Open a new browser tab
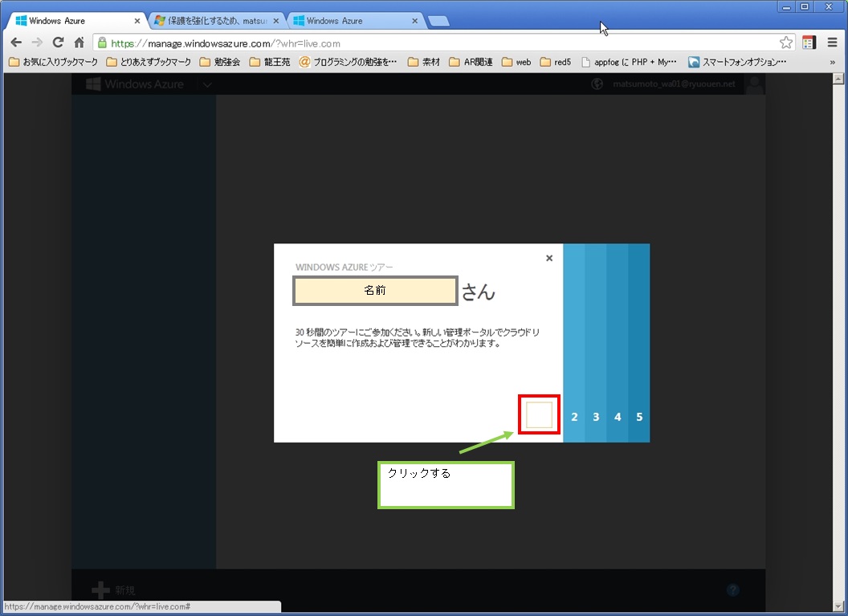848x616 pixels. [438, 21]
